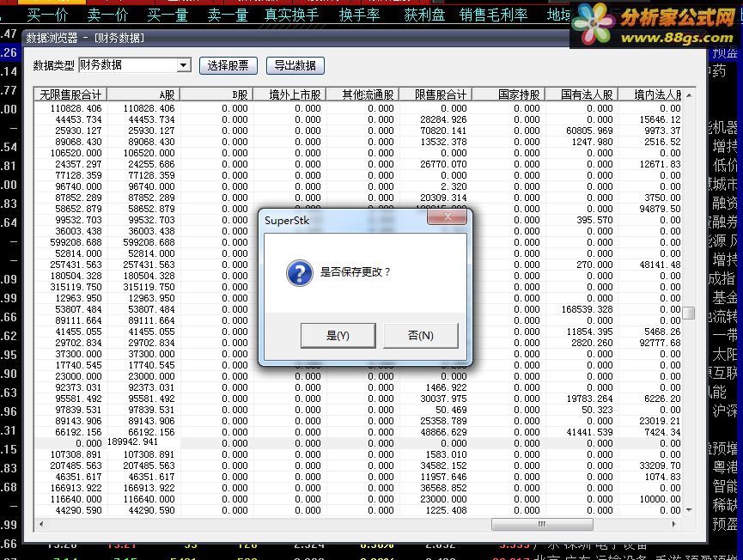Select the cell 599208.688 in A股 column
Screen dimensions: 743x560
tap(149, 242)
